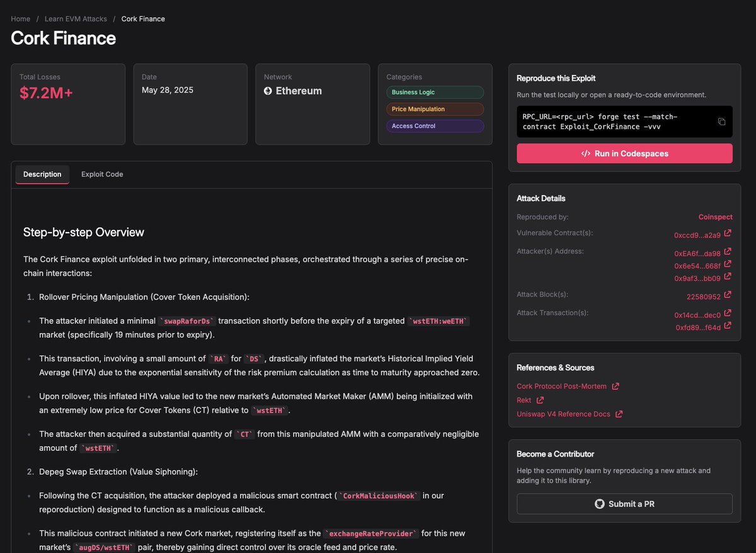The height and width of the screenshot is (553, 756).
Task: Open attack transaction 0x14cd...dec0
Action: point(698,315)
